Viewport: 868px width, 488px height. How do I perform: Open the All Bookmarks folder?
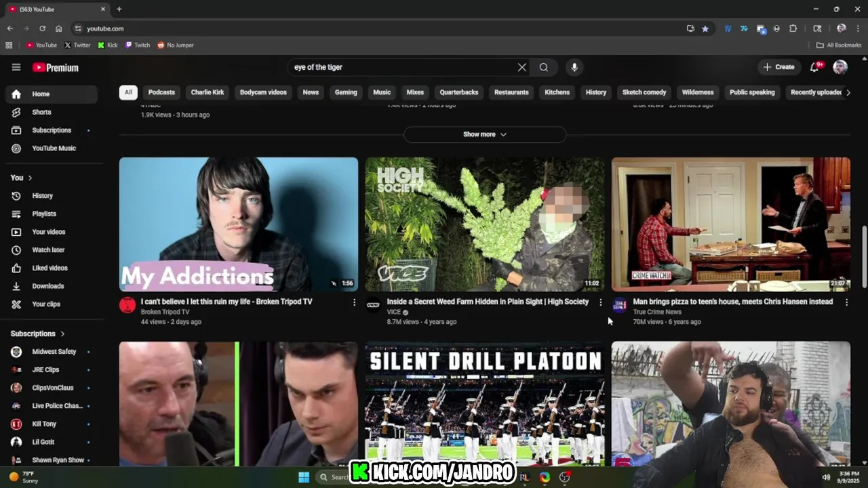point(839,45)
